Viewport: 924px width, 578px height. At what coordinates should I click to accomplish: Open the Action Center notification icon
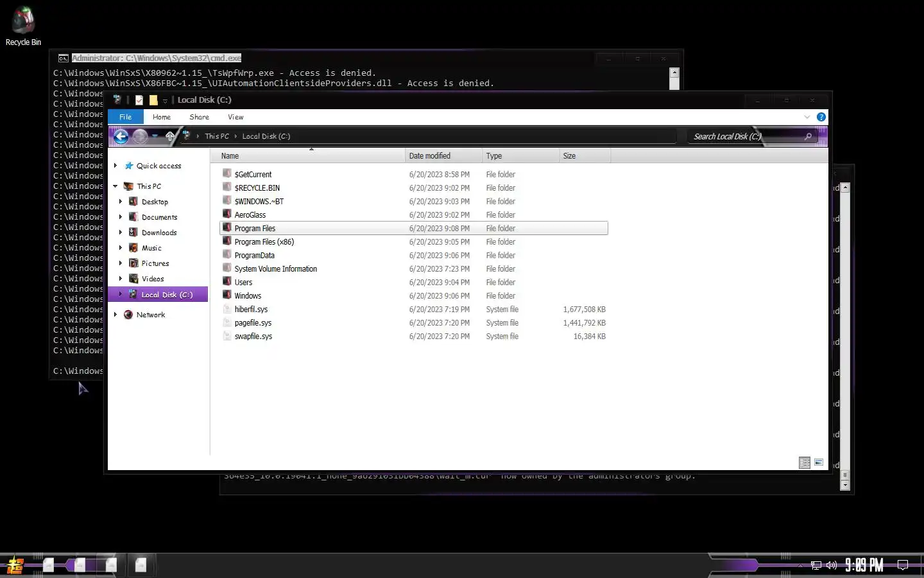pos(902,566)
